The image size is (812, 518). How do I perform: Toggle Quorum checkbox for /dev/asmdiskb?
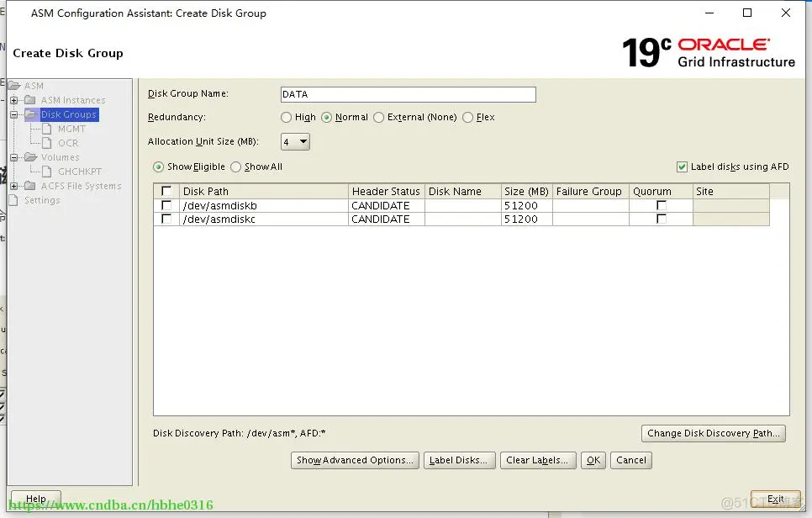662,206
